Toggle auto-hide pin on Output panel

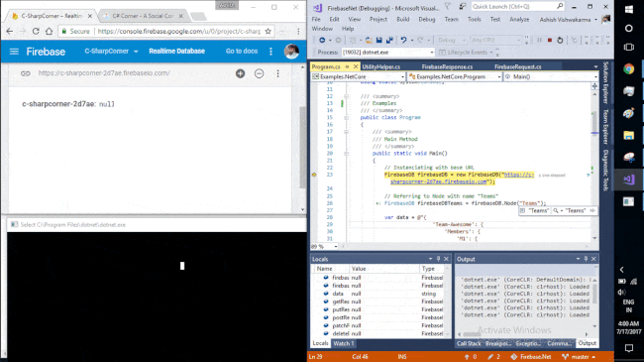pyautogui.click(x=586, y=259)
